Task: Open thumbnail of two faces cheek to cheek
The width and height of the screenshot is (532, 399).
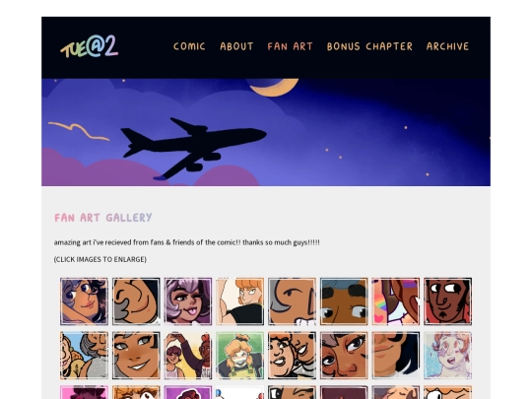Action: (292, 356)
